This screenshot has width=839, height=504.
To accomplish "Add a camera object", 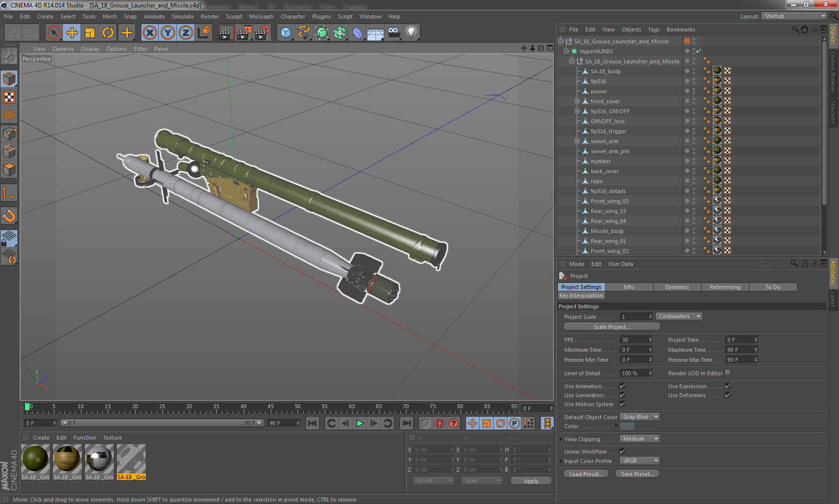I will (x=394, y=33).
